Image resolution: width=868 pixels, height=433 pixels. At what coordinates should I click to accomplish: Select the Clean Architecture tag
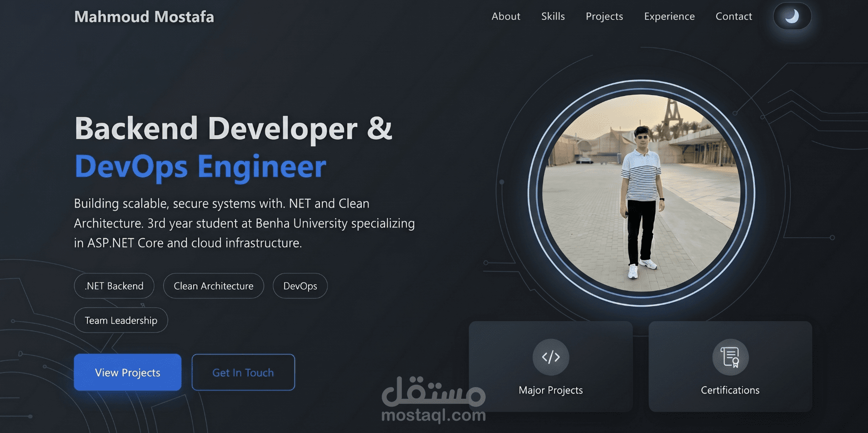214,286
